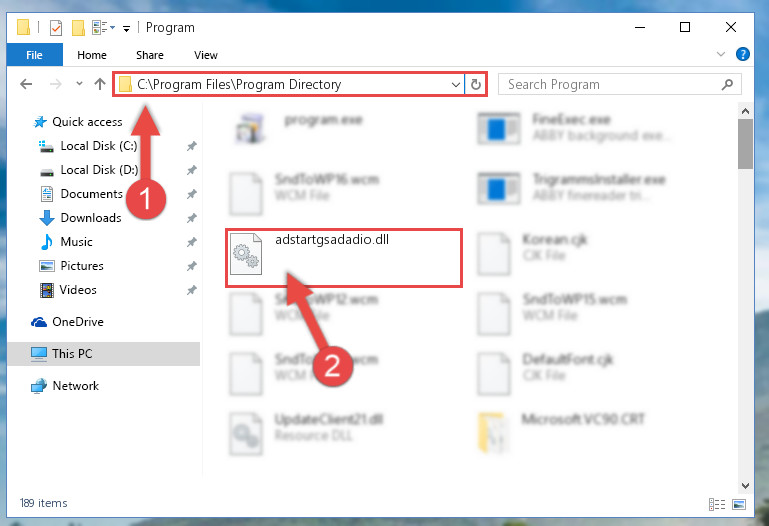Click pin icon beside Documents
Image resolution: width=769 pixels, height=526 pixels.
191,194
